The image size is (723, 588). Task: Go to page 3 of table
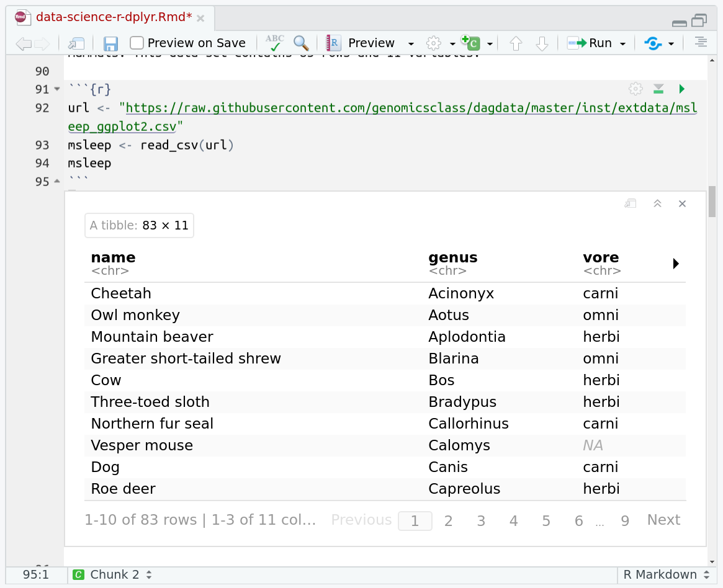point(481,521)
